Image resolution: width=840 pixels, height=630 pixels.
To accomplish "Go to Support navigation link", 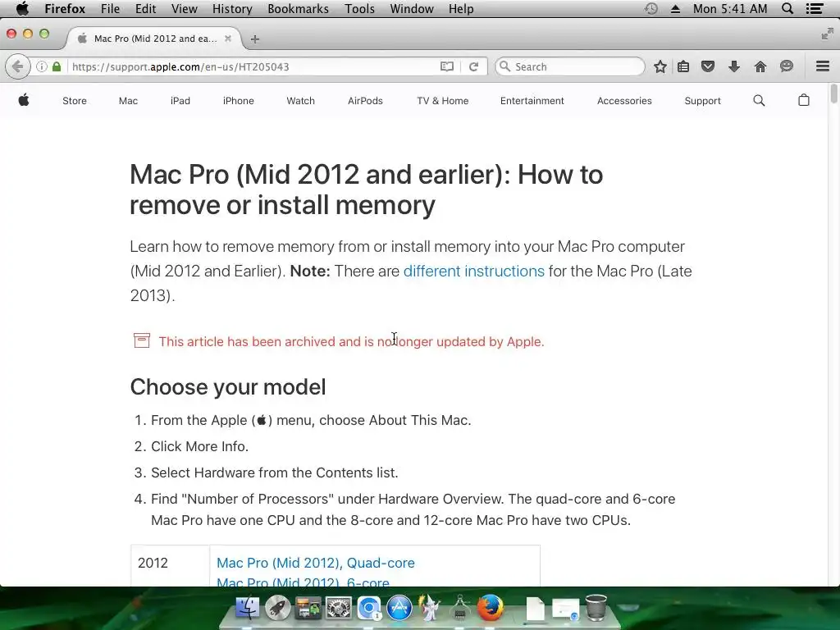I will 702,101.
